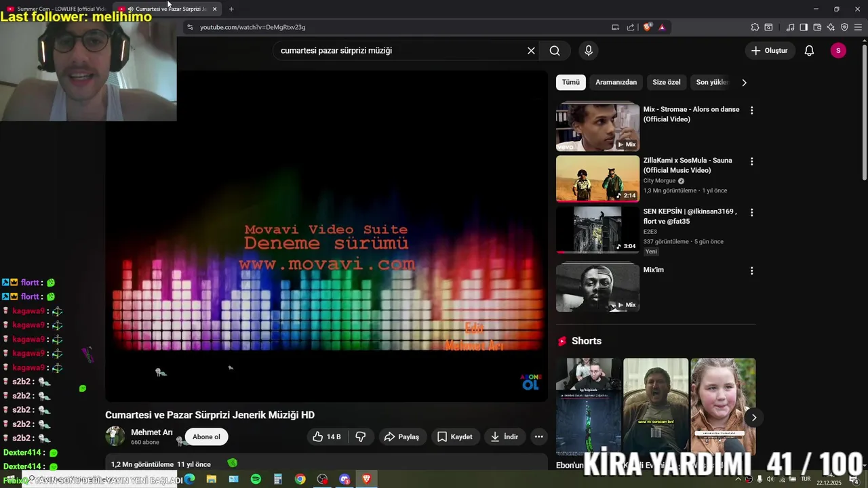Select the Tümü filter chip
The image size is (868, 488).
571,82
